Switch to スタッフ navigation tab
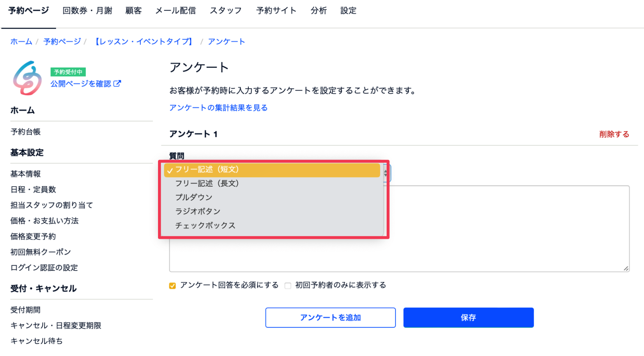The height and width of the screenshot is (356, 644). coord(226,10)
